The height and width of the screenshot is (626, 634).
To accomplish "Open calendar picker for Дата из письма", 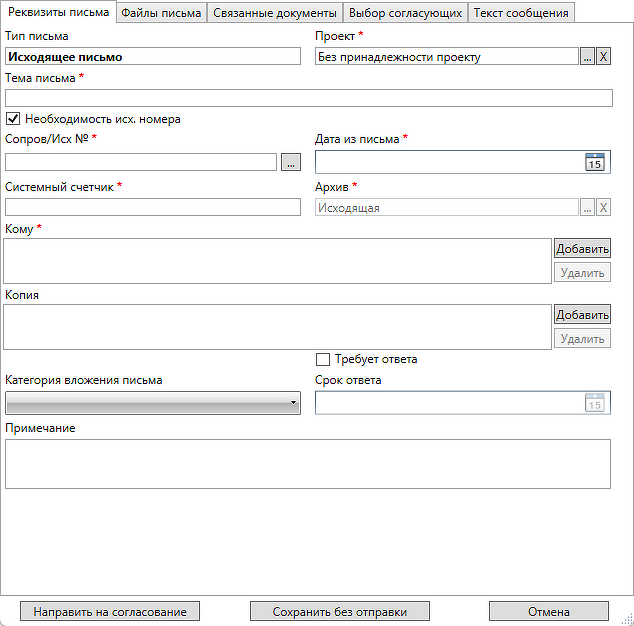I will tap(595, 163).
